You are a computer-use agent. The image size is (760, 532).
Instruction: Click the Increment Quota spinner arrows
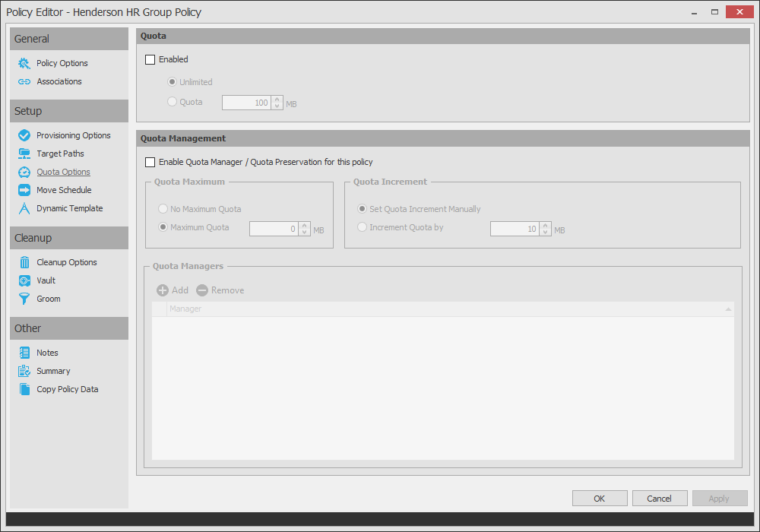point(545,229)
